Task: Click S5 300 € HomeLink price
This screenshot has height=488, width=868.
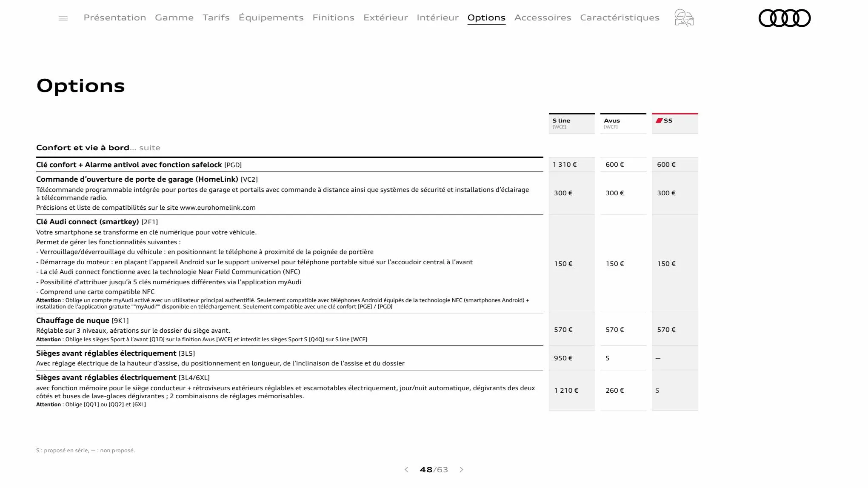Action: tap(666, 193)
